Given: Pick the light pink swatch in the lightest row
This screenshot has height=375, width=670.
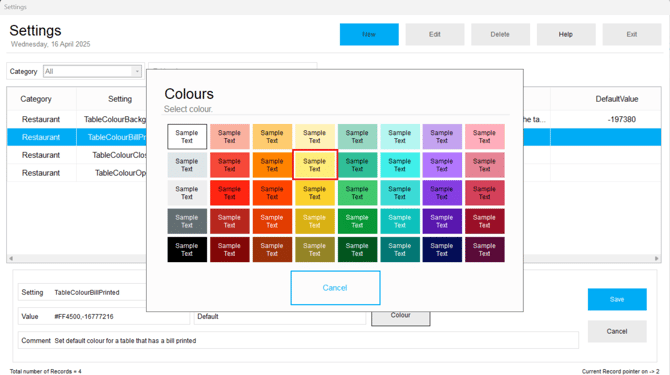Looking at the screenshot, I should (485, 137).
